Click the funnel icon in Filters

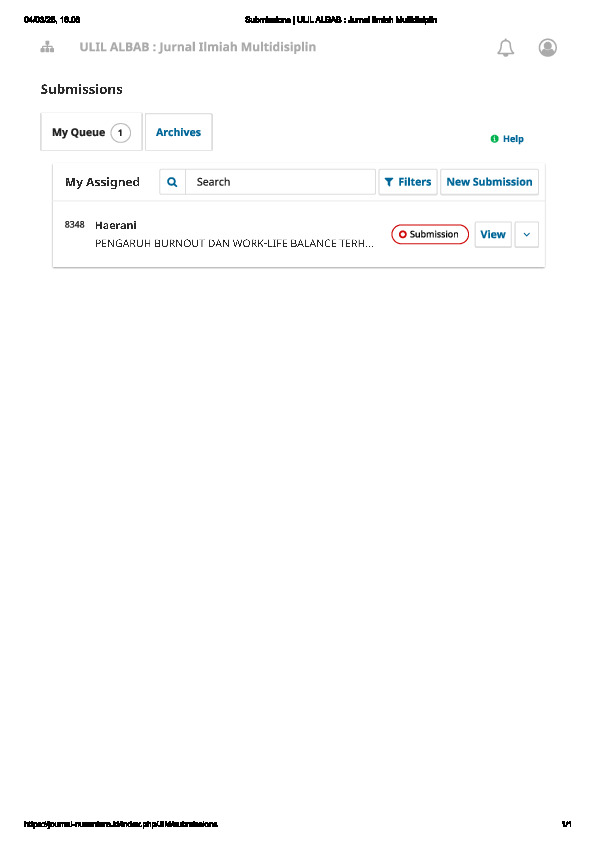389,182
